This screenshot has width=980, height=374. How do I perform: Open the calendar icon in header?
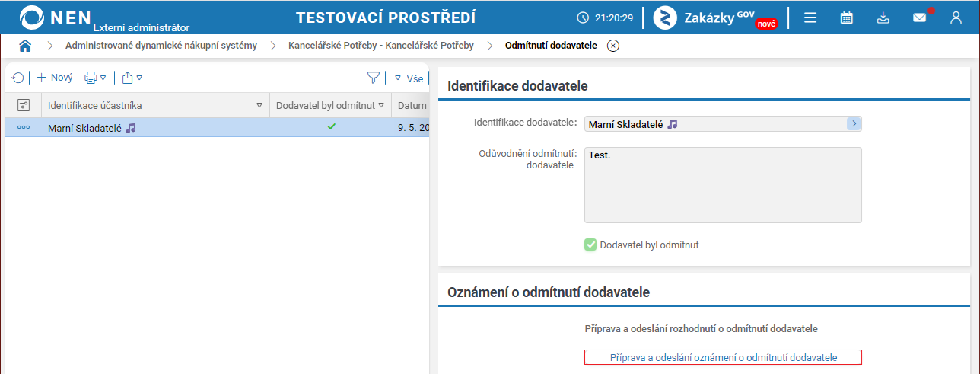[846, 18]
